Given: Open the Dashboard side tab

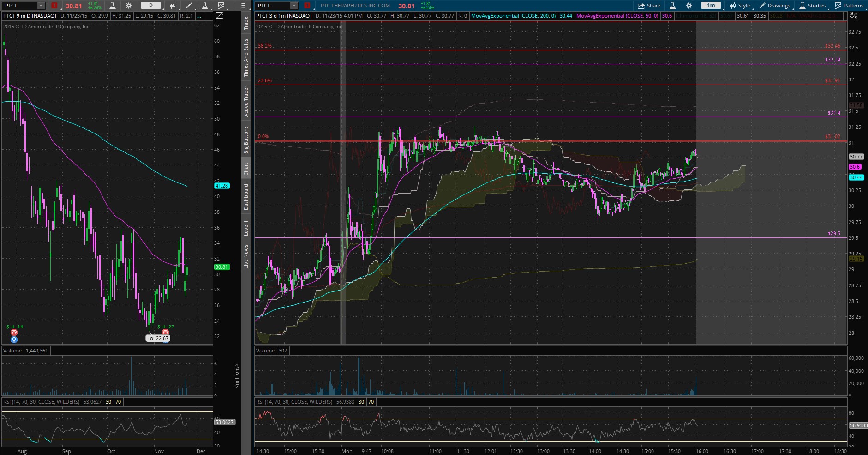Looking at the screenshot, I should [246, 197].
